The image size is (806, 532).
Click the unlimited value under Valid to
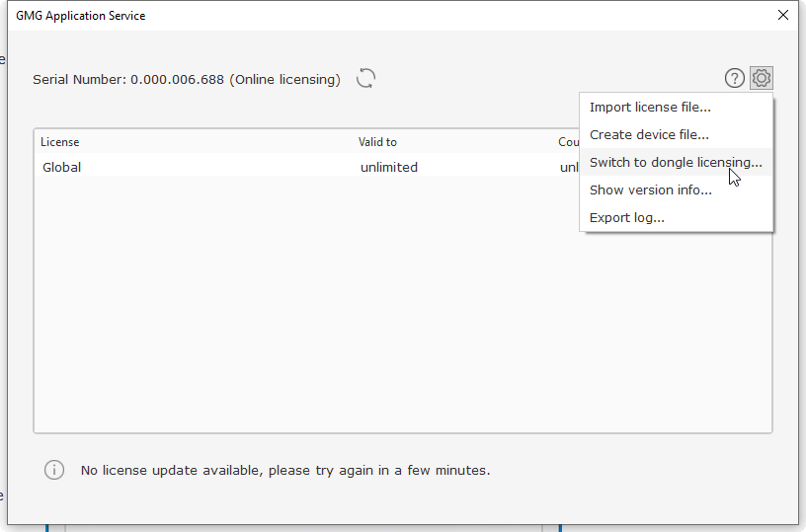(x=389, y=168)
